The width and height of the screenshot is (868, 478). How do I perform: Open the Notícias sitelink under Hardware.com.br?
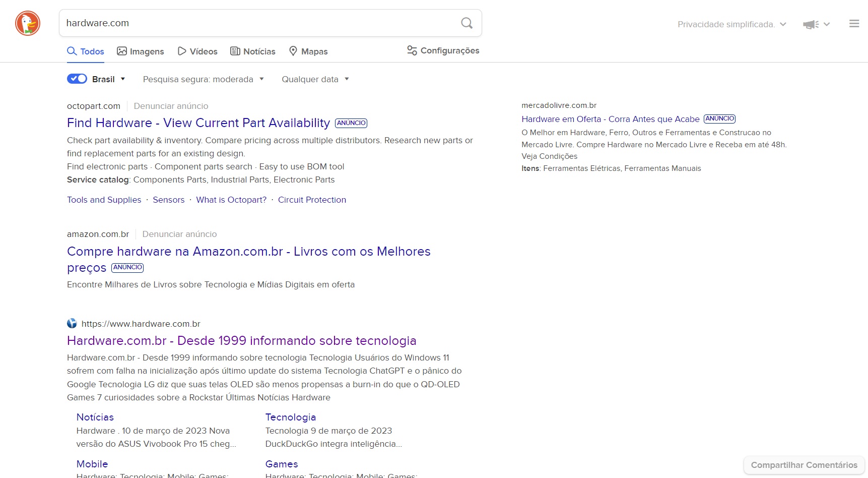click(x=95, y=417)
